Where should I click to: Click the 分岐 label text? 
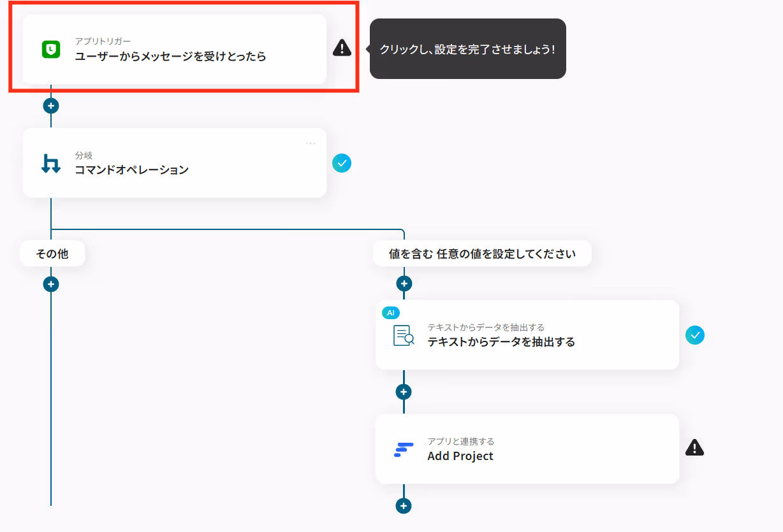pyautogui.click(x=84, y=155)
